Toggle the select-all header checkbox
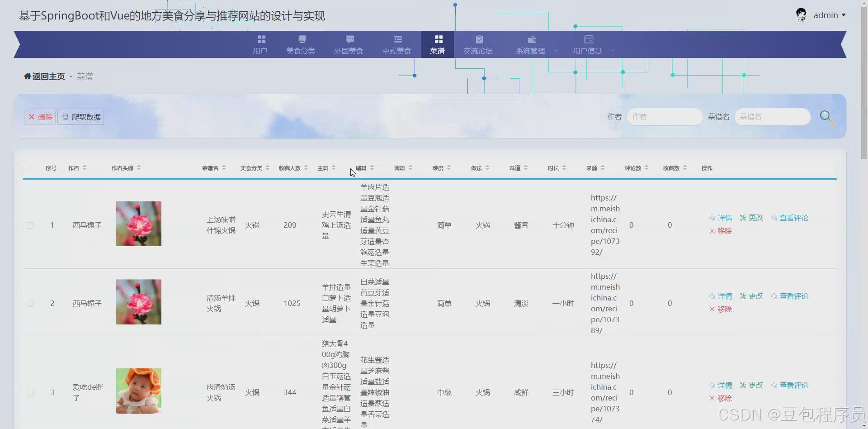This screenshot has height=429, width=868. 26,168
